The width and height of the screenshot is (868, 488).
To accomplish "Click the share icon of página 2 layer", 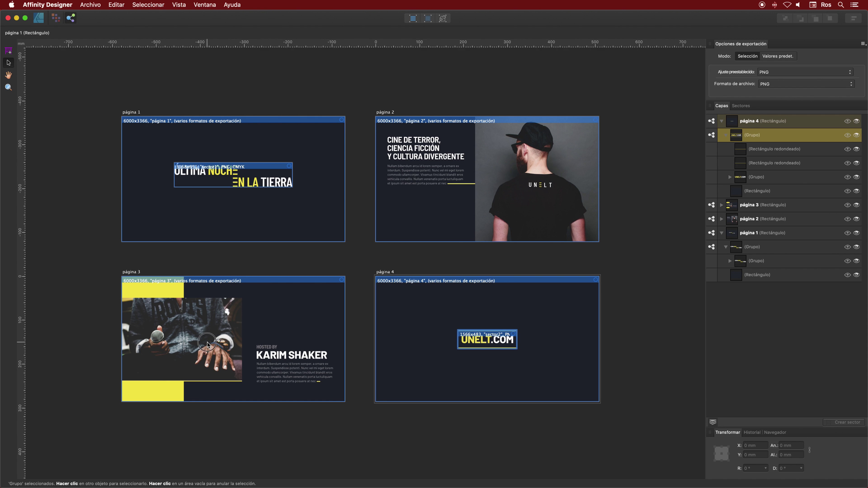I will coord(711,219).
